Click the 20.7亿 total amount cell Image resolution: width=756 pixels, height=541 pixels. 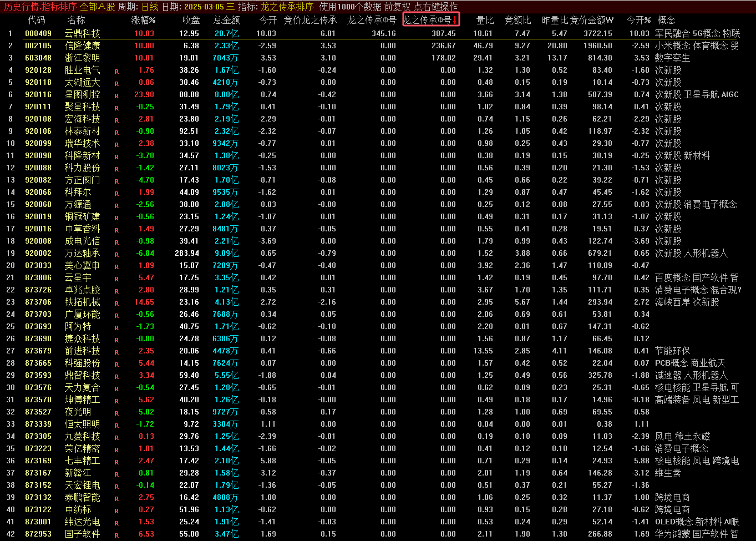coord(227,33)
